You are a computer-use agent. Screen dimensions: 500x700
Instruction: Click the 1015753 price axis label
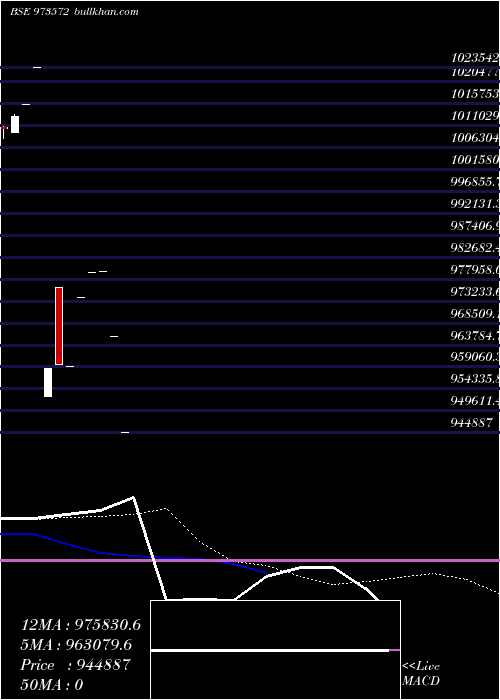[x=475, y=94]
